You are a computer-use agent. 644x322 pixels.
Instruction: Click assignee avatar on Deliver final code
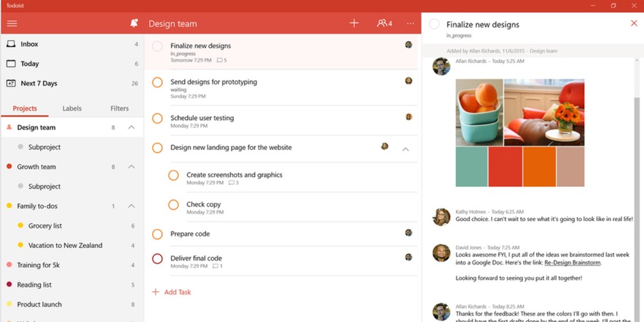(x=409, y=257)
